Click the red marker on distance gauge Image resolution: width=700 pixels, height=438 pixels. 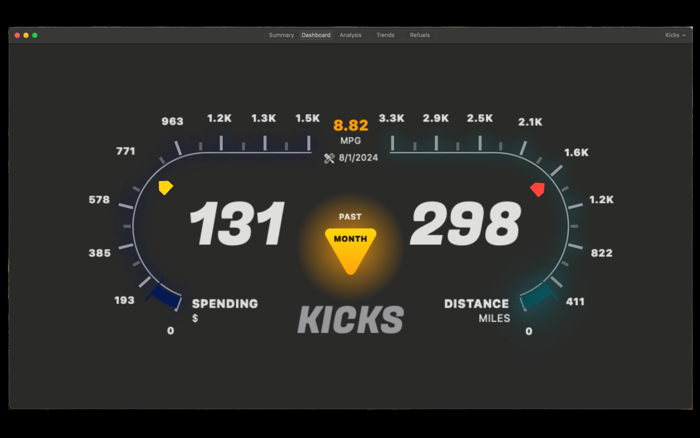[538, 189]
